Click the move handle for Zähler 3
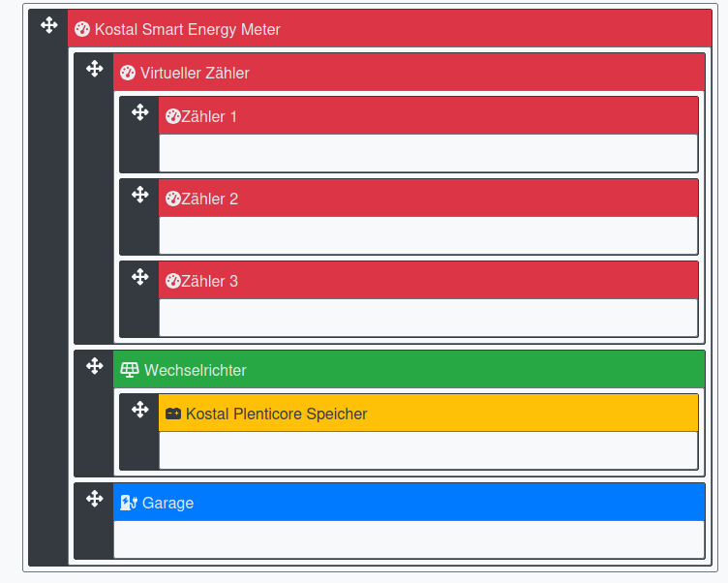This screenshot has width=728, height=583. point(139,277)
